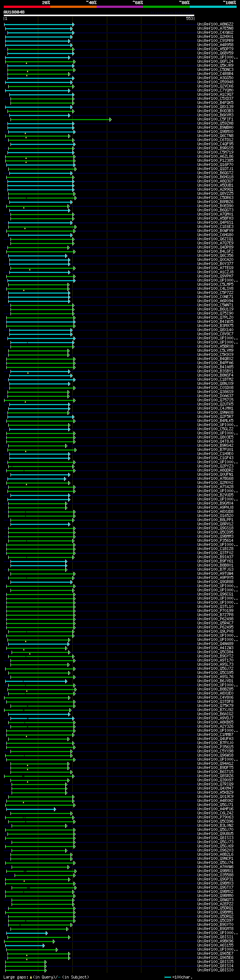Select the UniRef100_P12385 label

215,161
